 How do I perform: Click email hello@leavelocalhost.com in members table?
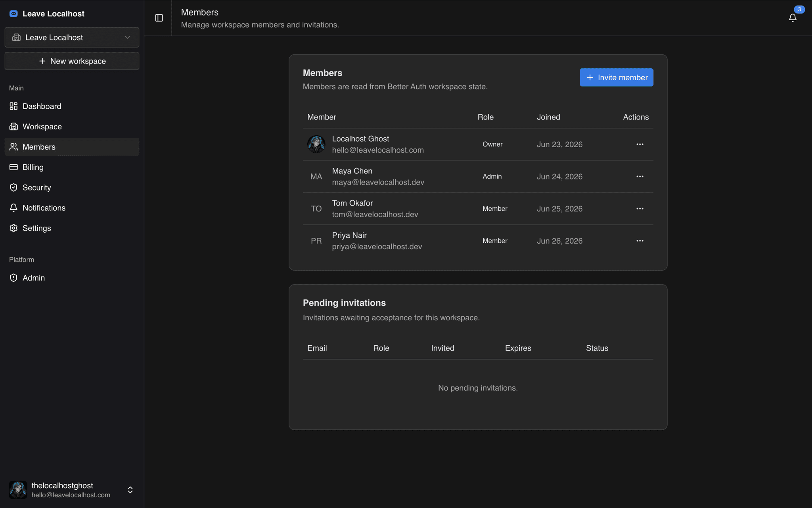click(378, 150)
